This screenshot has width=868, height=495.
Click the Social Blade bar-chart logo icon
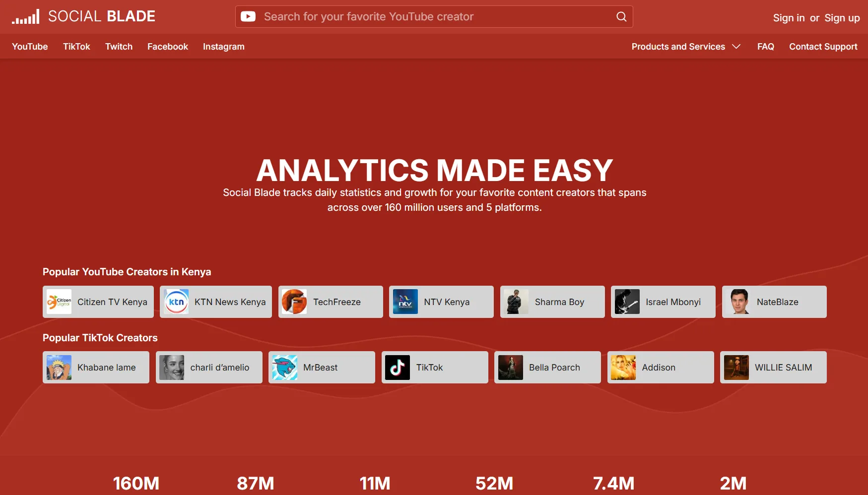coord(26,16)
